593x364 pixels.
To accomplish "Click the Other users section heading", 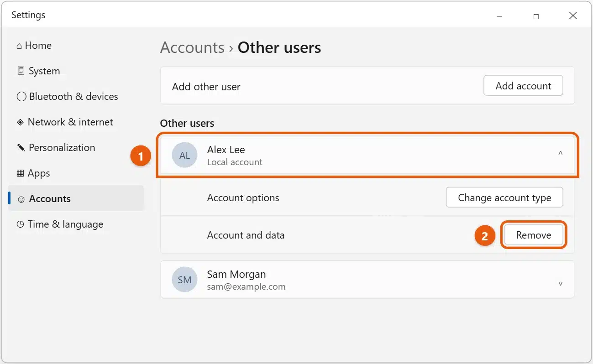I will pos(187,123).
